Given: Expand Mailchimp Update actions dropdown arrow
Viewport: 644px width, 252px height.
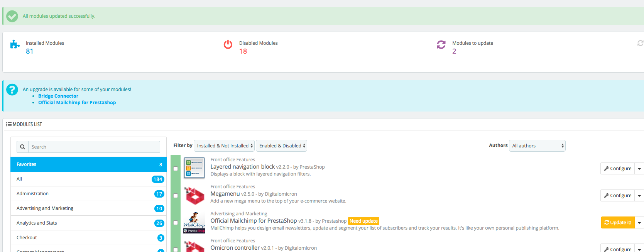Looking at the screenshot, I should (639, 223).
